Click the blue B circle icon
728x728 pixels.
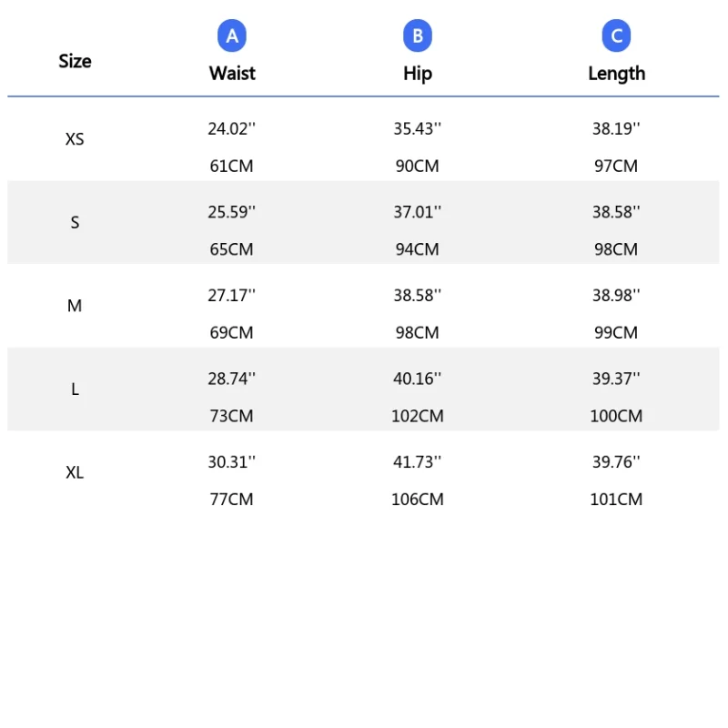click(x=418, y=36)
